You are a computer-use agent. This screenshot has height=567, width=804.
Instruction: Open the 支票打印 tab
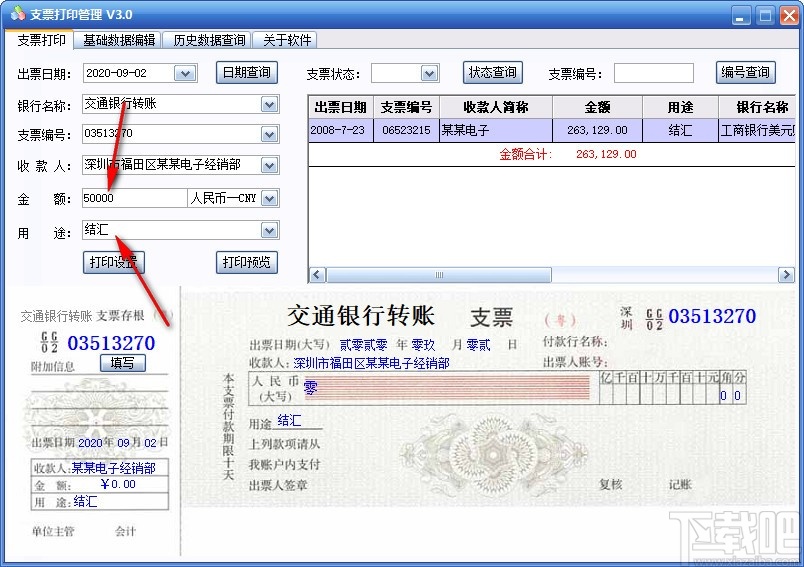click(41, 40)
